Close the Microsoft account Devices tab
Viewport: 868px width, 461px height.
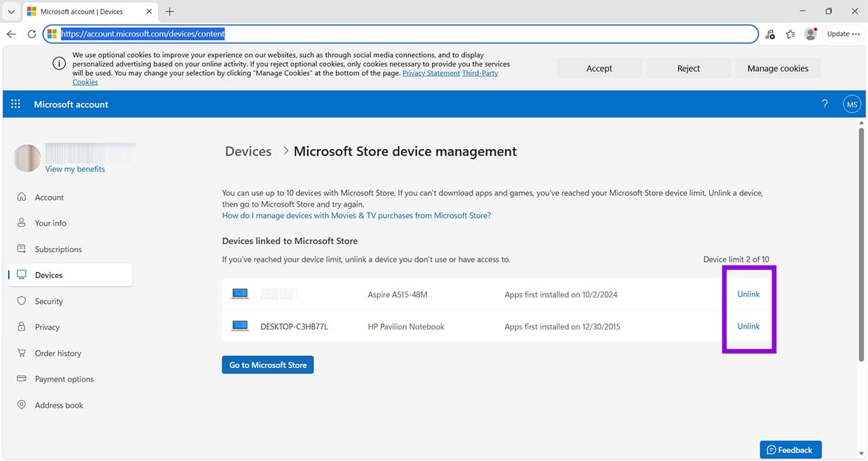point(149,12)
